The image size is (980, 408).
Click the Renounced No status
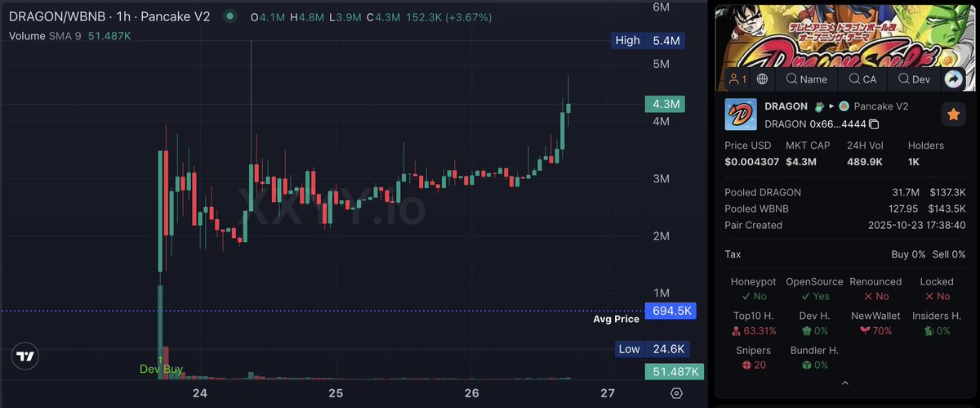click(x=875, y=297)
